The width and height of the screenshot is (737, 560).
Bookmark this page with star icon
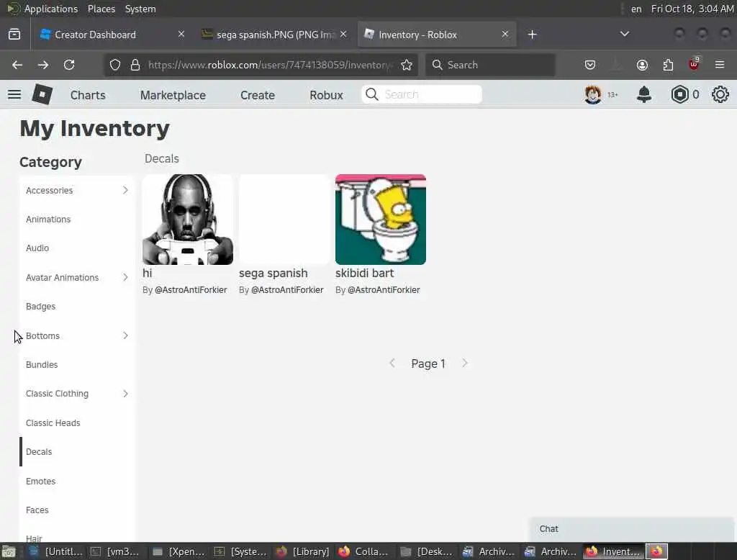click(x=407, y=65)
